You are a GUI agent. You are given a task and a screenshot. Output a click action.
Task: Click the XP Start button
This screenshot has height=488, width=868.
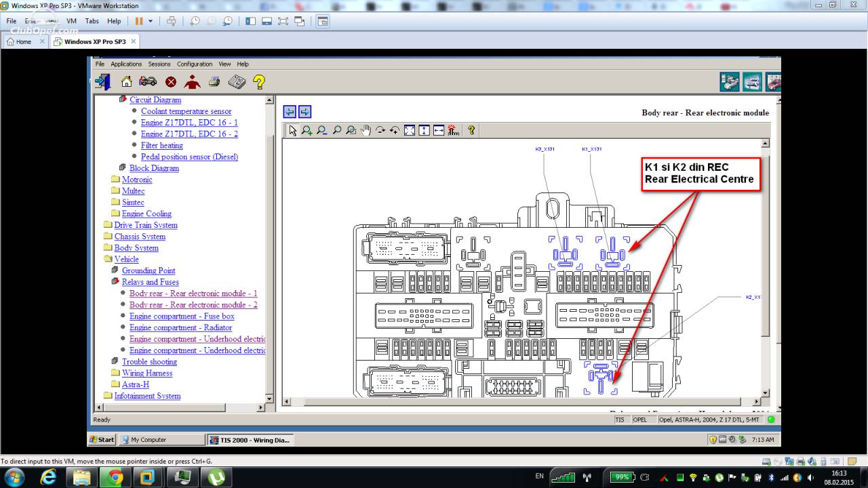pos(102,440)
